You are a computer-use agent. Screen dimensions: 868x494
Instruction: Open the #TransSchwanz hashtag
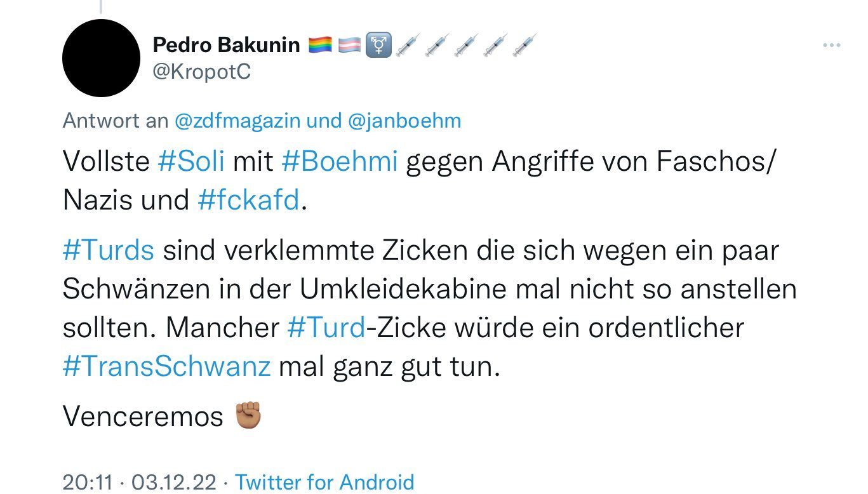[x=166, y=366]
